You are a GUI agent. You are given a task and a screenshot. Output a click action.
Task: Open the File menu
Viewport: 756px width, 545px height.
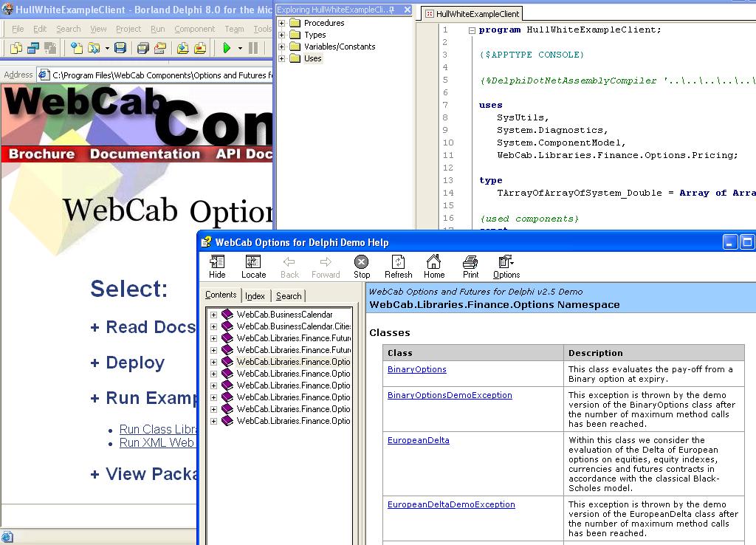(x=18, y=29)
